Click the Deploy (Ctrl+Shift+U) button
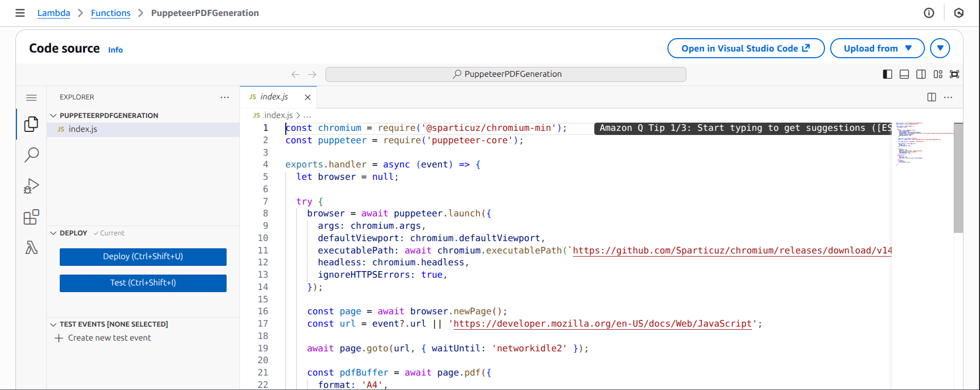Image resolution: width=980 pixels, height=390 pixels. [143, 257]
